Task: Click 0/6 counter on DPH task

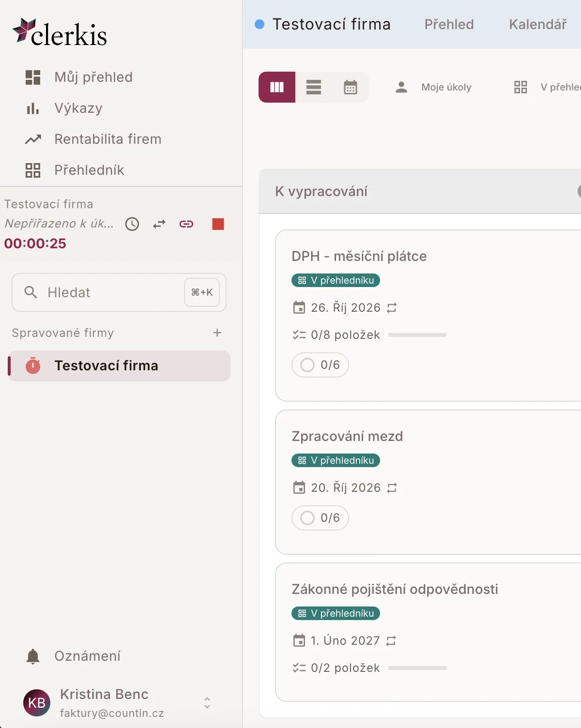Action: coord(320,365)
